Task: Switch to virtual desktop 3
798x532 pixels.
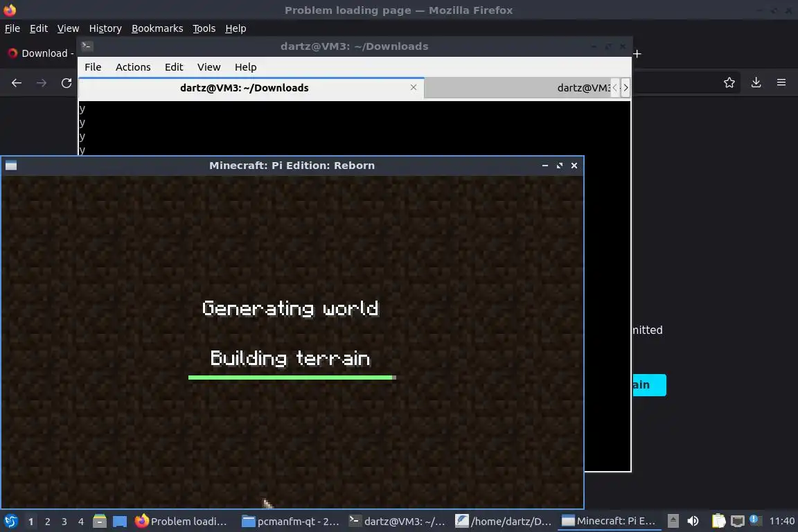Action: (x=64, y=522)
